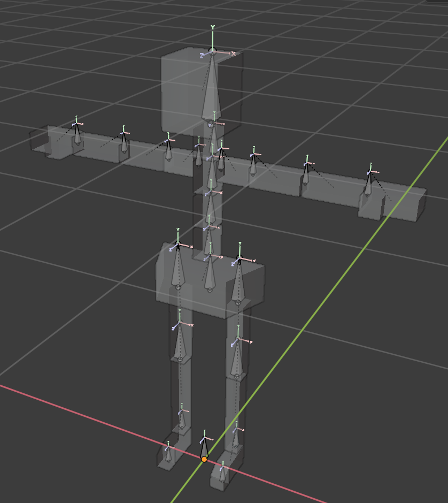Select the ankle bone above the viewer's left foot

(182, 420)
